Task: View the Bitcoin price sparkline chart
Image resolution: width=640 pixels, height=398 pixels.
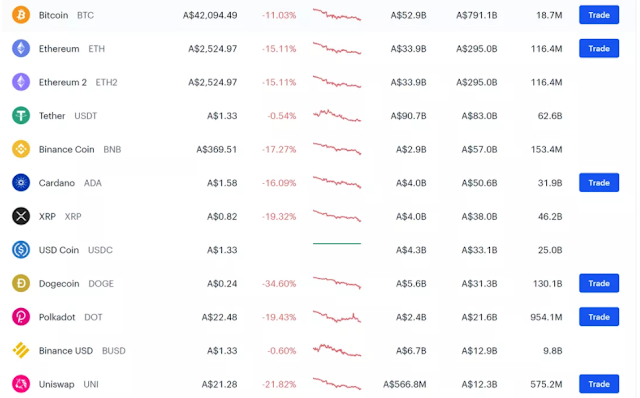Action: pyautogui.click(x=337, y=15)
